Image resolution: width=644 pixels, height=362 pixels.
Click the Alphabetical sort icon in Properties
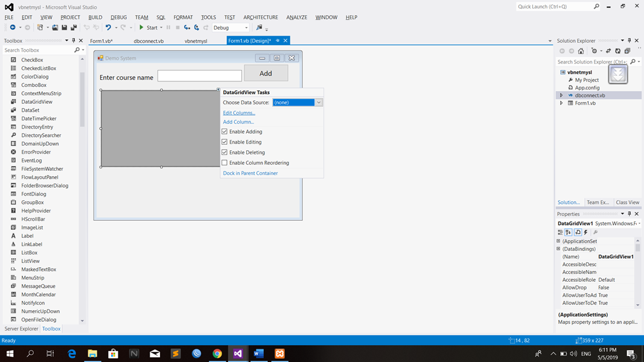[x=569, y=232]
